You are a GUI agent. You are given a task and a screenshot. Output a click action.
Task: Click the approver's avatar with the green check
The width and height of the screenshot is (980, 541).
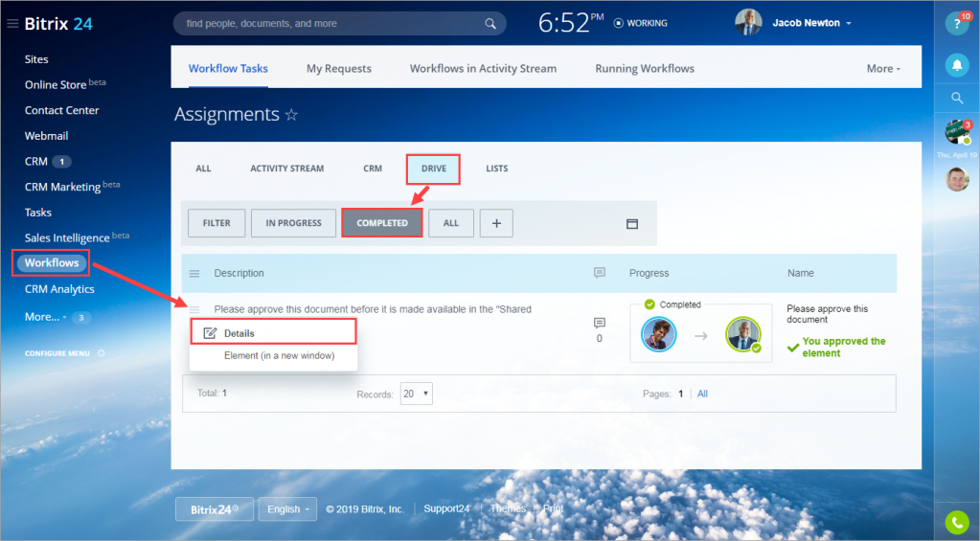click(x=743, y=334)
